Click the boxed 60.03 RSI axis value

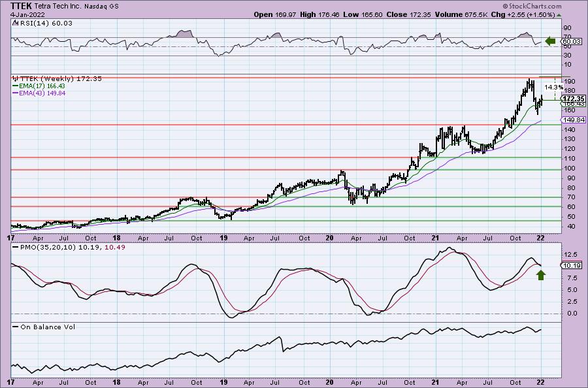pyautogui.click(x=572, y=42)
